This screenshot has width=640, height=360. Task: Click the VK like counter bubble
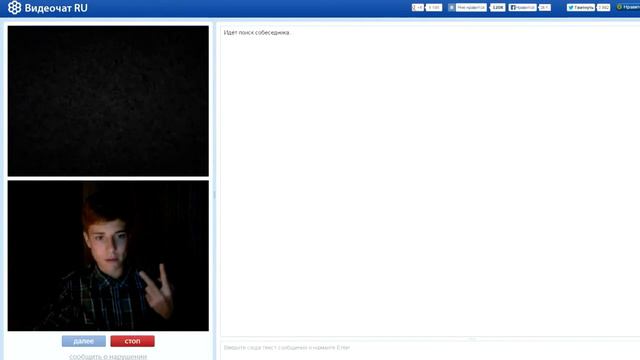498,7
